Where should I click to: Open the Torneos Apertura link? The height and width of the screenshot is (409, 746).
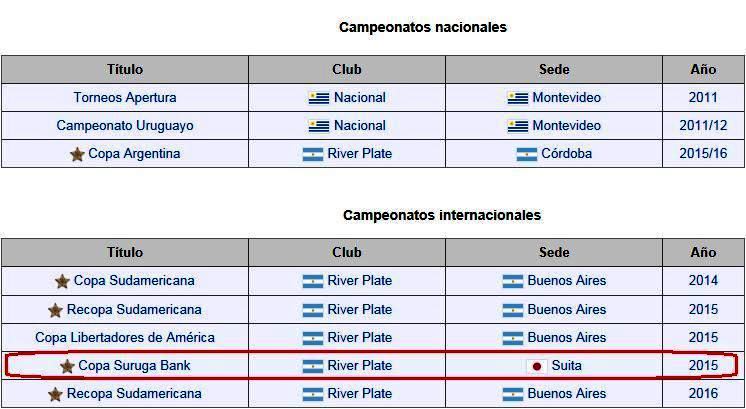coord(125,97)
